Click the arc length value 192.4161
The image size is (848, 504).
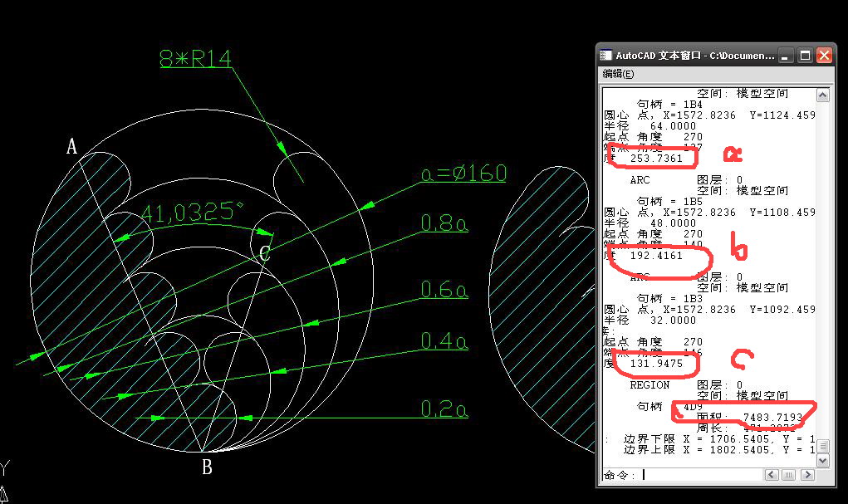click(656, 256)
